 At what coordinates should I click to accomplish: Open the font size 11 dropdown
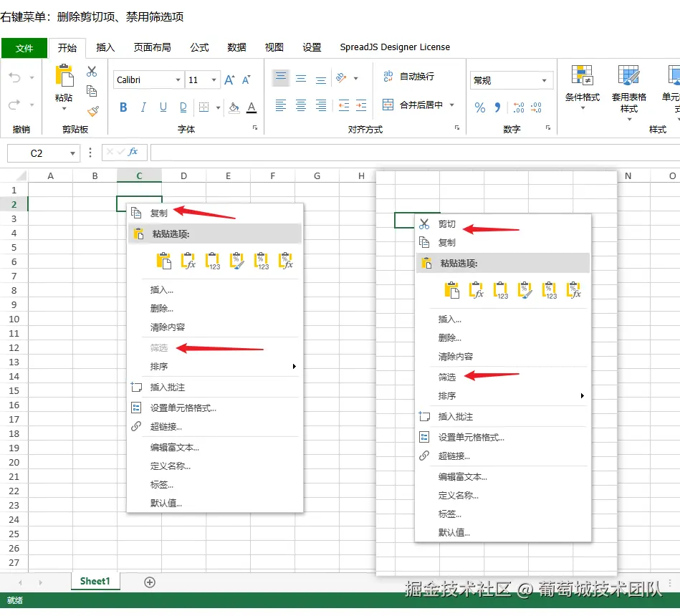214,80
